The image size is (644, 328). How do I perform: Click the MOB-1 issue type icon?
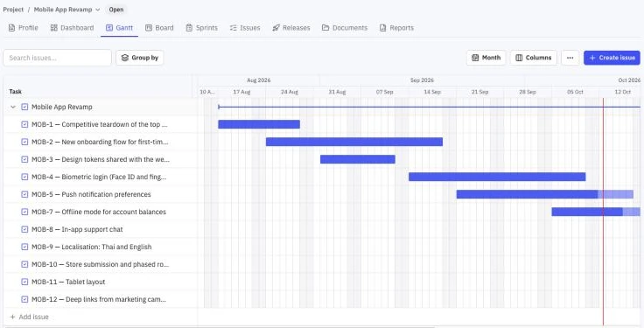pos(24,124)
